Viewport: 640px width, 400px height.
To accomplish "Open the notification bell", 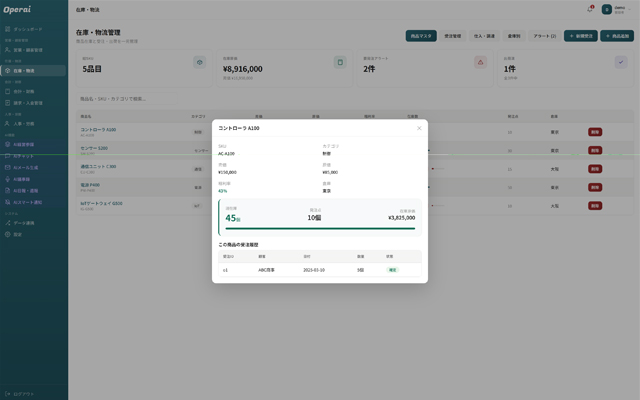I will (x=589, y=9).
